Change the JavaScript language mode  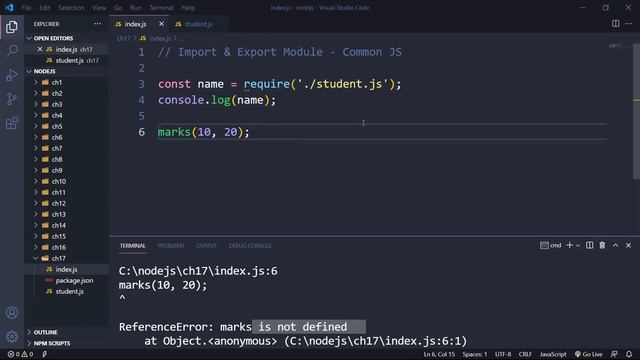(x=553, y=354)
